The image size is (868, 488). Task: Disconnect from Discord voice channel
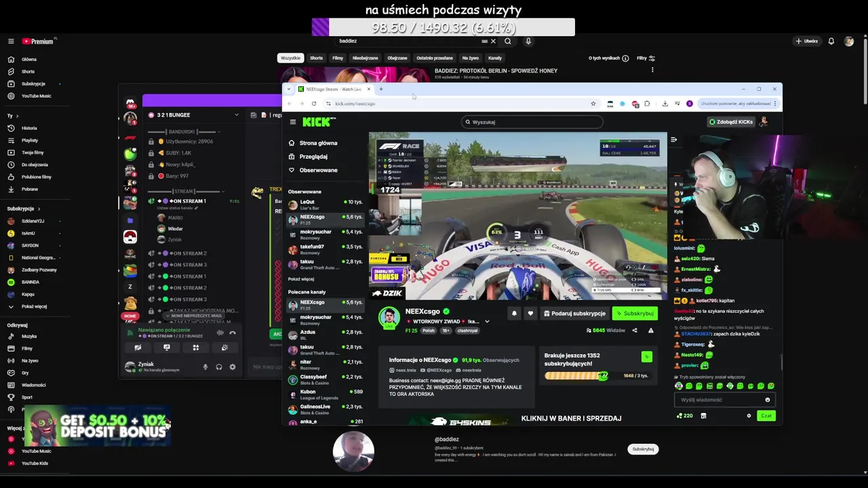coord(233,333)
